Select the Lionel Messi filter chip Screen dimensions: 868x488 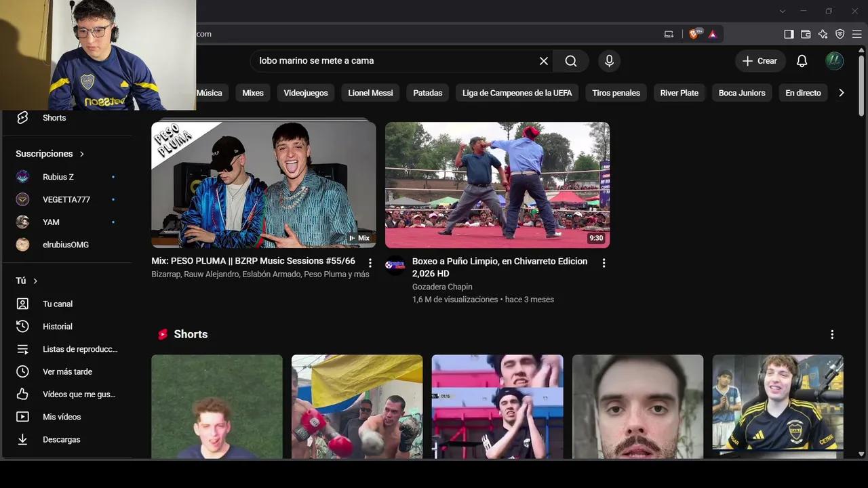coord(370,93)
